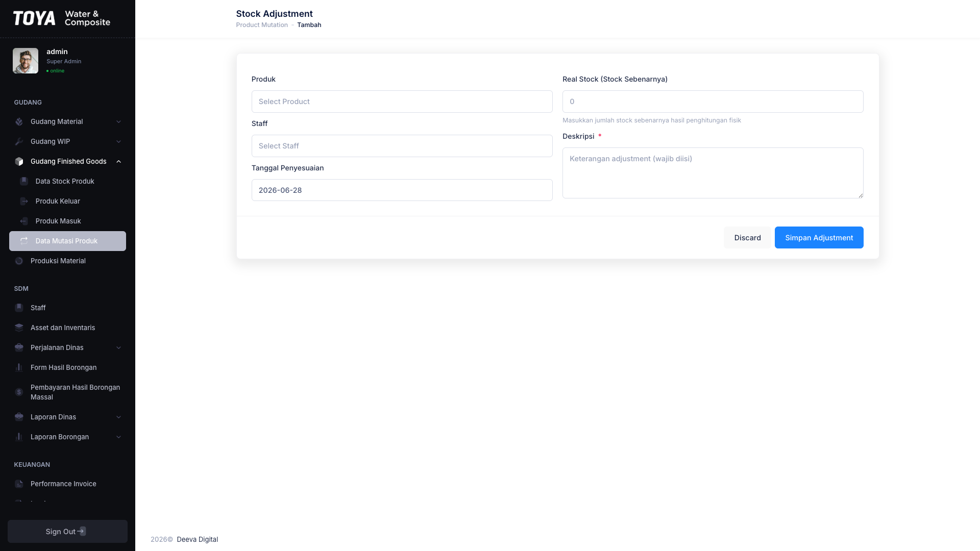
Task: Click the Produk field label
Action: tap(263, 79)
